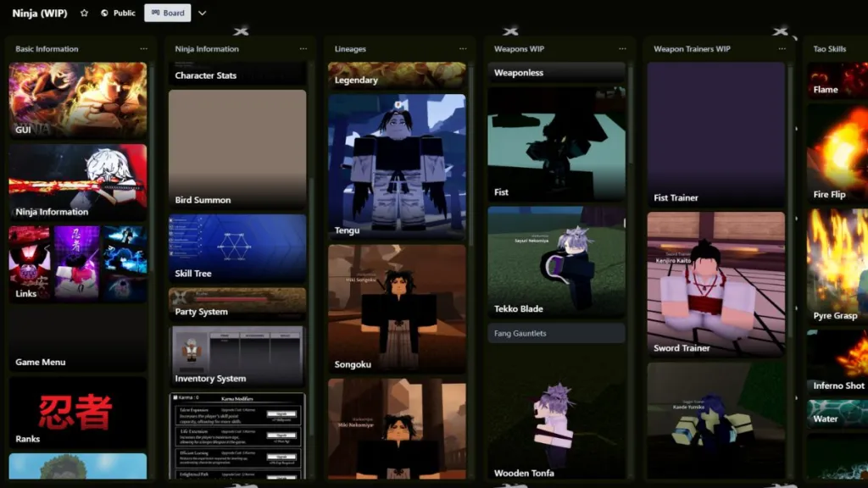Open the Fang Gauntlets card

click(557, 333)
